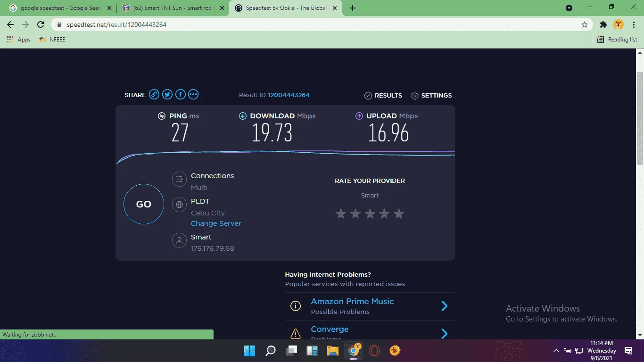Viewport: 644px width, 362px height.
Task: Click the SETTINGS gear icon
Action: coord(415,96)
